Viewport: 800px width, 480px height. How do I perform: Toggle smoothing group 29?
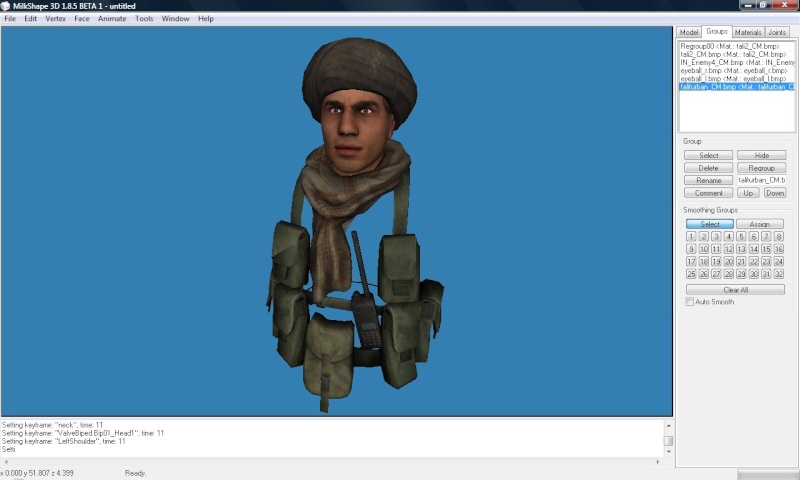(741, 274)
